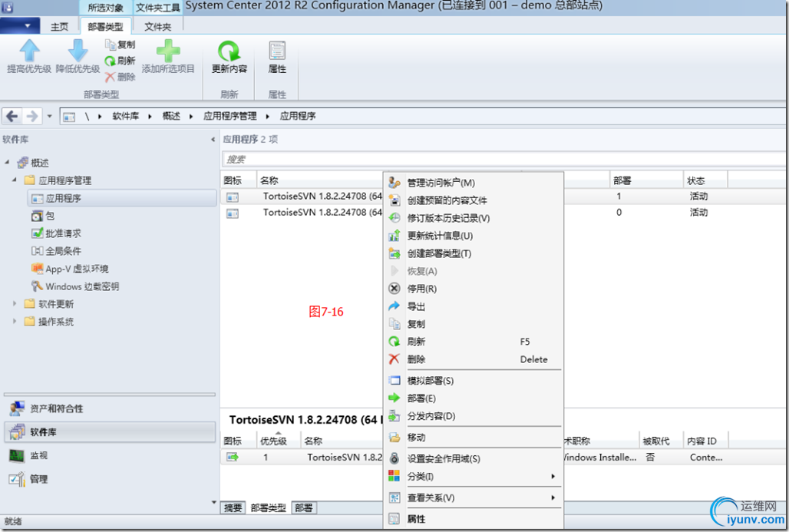Click the 删除 ribbon button
This screenshot has height=532, width=789.
[120, 77]
